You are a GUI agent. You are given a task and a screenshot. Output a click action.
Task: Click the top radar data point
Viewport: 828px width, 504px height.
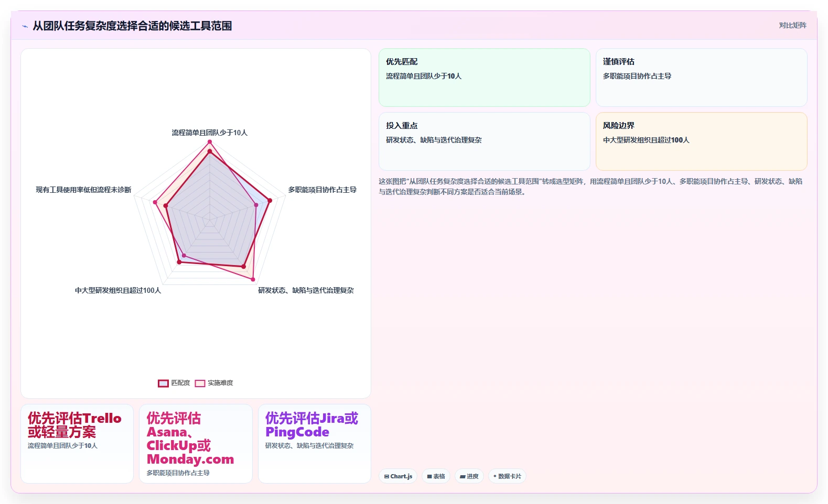pos(210,142)
